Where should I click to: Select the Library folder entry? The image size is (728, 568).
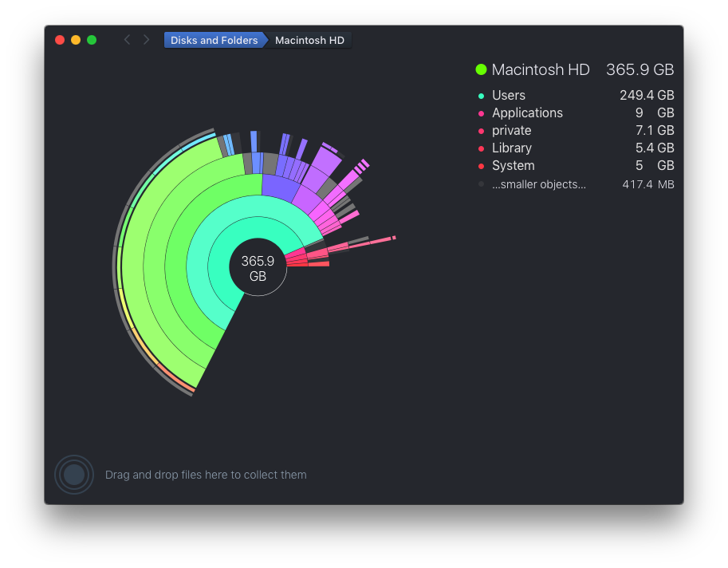pos(512,148)
